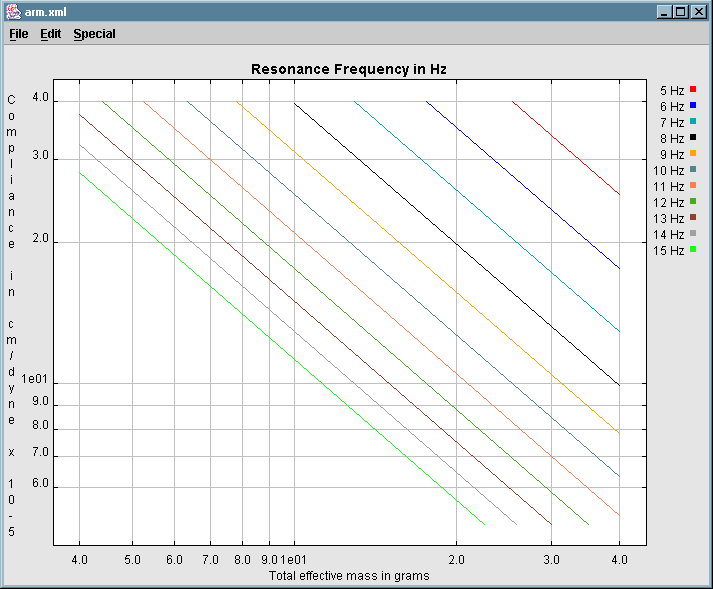The image size is (713, 589).
Task: Click the gray 14 Hz legend swatch
Action: (x=693, y=233)
